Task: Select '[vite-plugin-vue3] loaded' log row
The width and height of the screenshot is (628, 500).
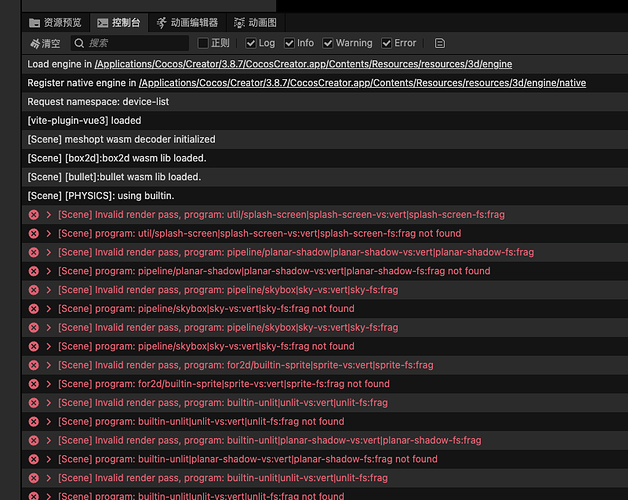Action: (325, 121)
